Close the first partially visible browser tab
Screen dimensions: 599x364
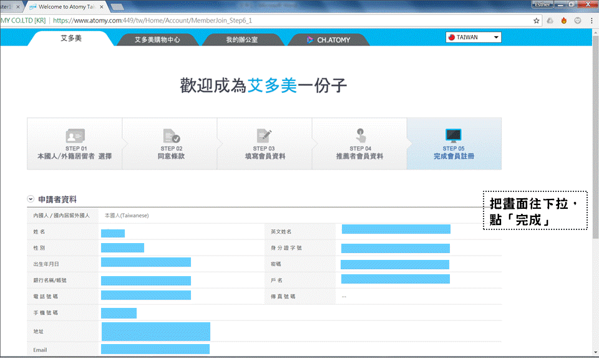(17, 7)
